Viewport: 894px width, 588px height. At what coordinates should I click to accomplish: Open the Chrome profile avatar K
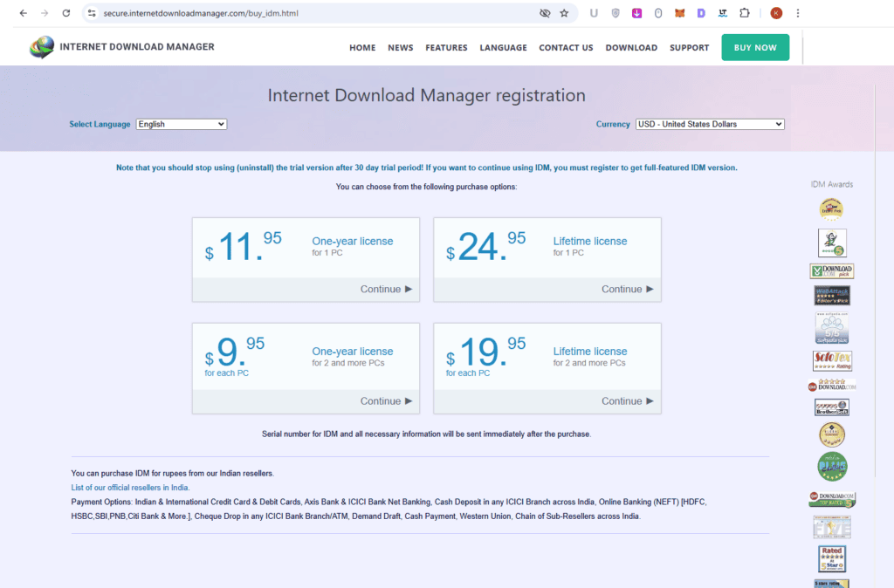pos(776,13)
